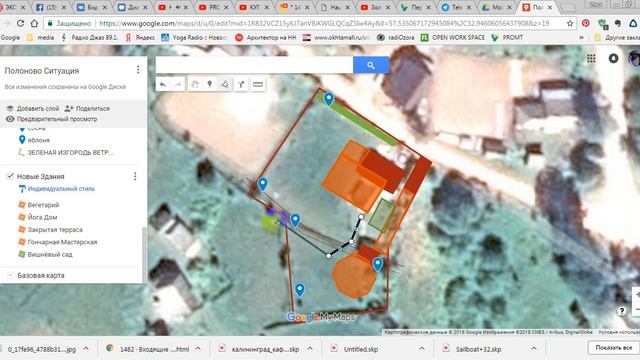Select ЗЕЛЕНАЯ ИЗГОРОДЬ ВЕТР... line item
The height and width of the screenshot is (360, 640).
click(70, 152)
